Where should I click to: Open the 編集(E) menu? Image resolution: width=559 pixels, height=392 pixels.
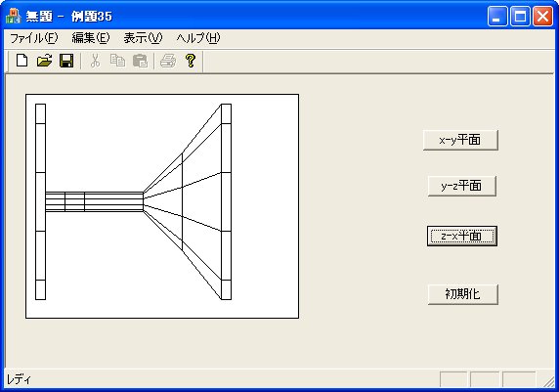(91, 38)
